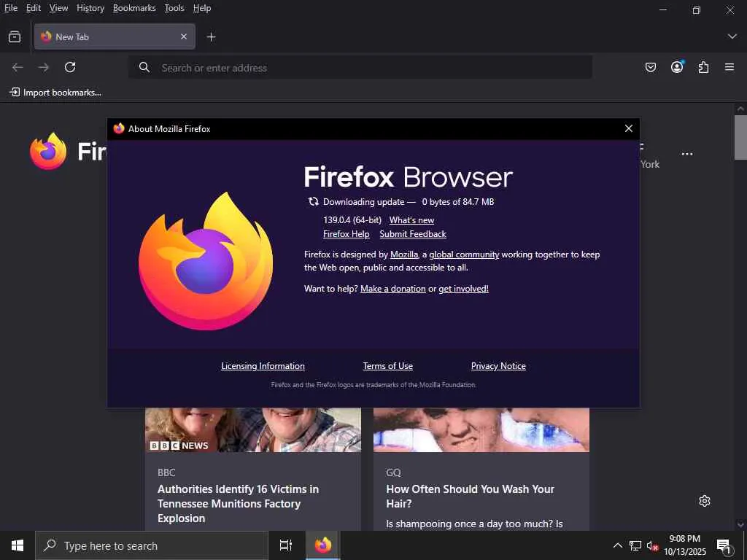Open Licensing Information link

point(263,366)
